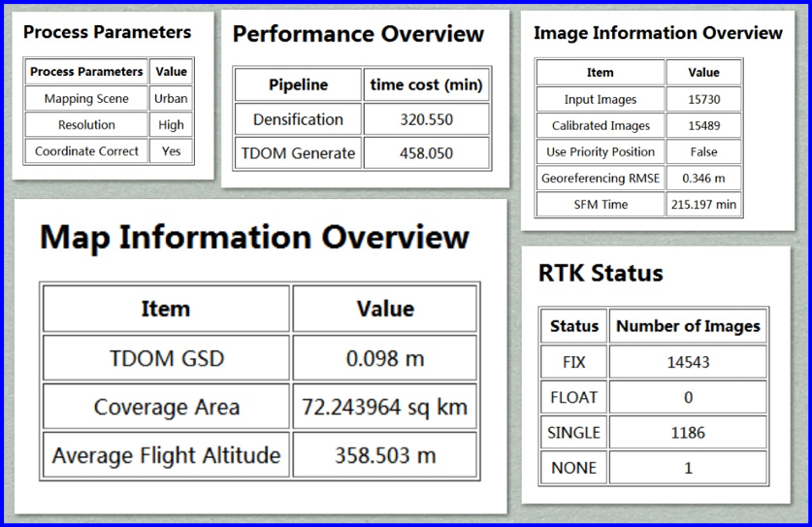Click the Calibrated Images row label

point(601,125)
